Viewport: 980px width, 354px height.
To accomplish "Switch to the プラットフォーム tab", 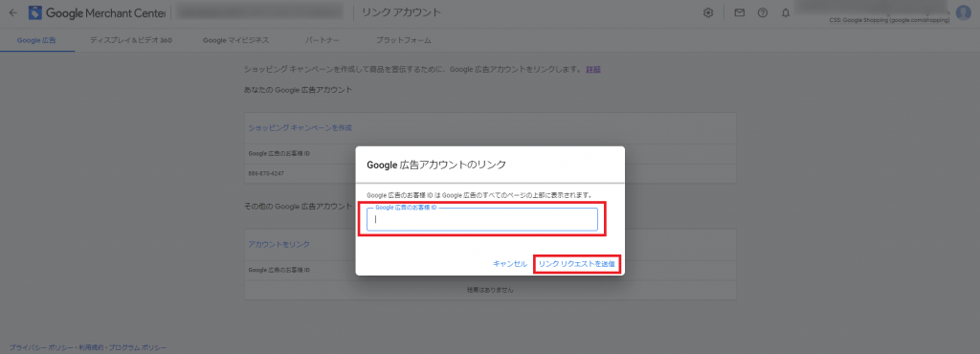I will click(x=403, y=40).
